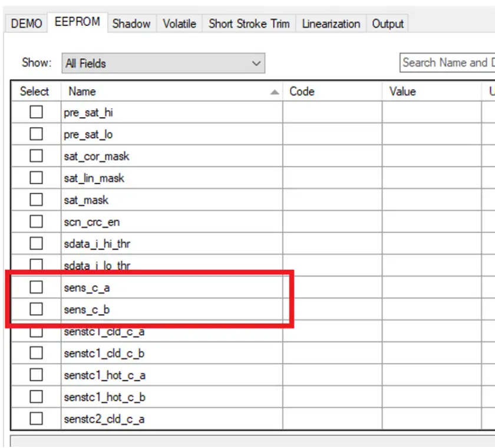495x448 pixels.
Task: Toggle the senstc1_hot_c_a checkbox
Action: (x=37, y=375)
